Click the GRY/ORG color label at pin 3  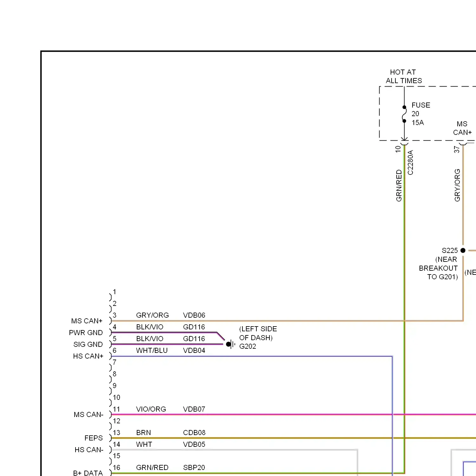(152, 315)
